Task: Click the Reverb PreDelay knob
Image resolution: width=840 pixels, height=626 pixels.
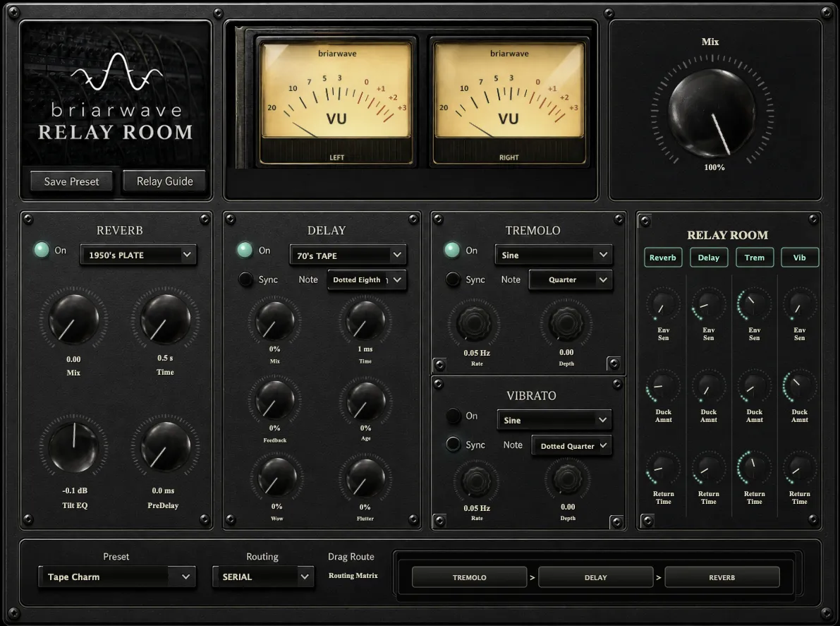Action: point(165,447)
